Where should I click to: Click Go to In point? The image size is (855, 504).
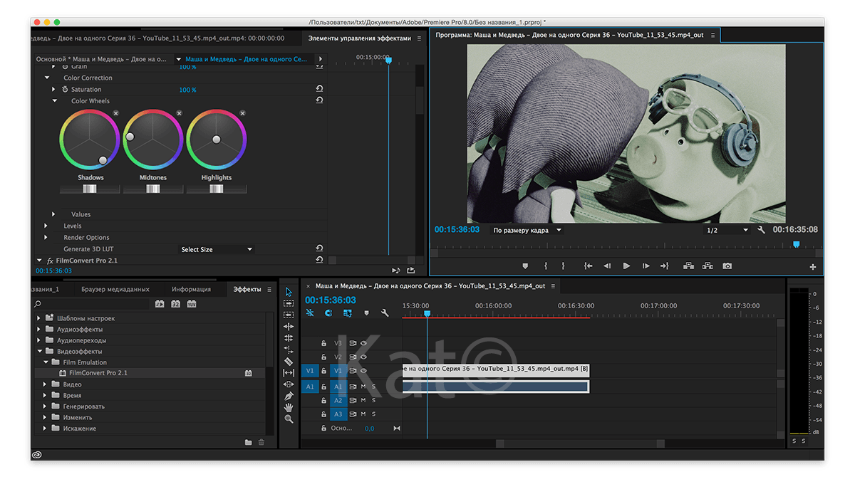(588, 266)
